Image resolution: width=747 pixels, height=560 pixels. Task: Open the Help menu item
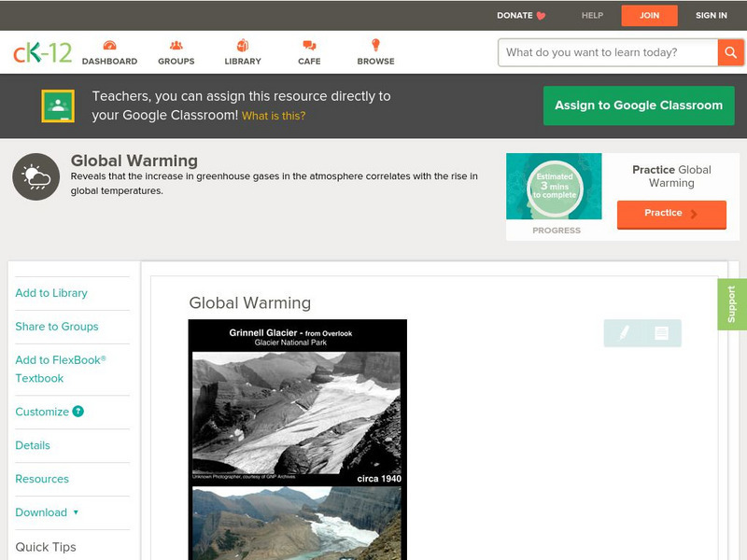pyautogui.click(x=592, y=15)
